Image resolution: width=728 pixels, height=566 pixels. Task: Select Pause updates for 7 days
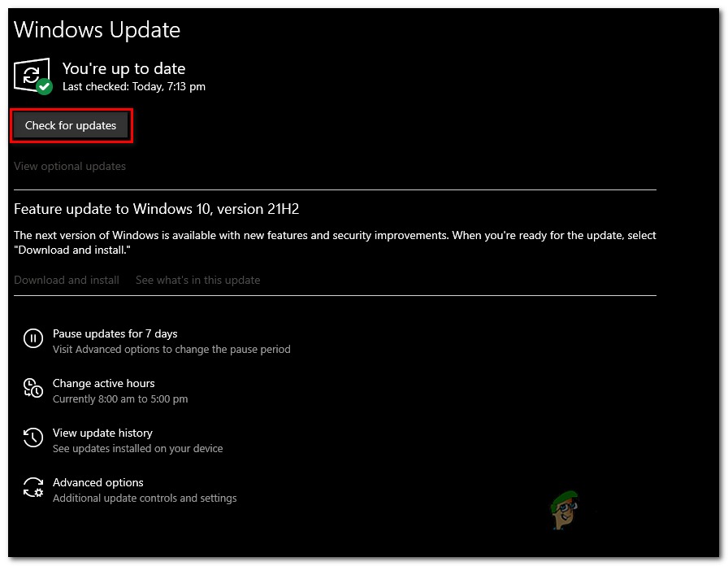point(115,333)
